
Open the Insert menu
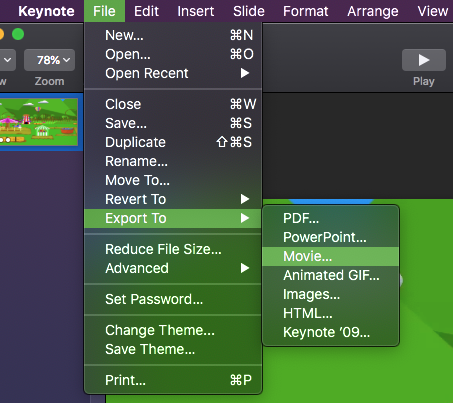pyautogui.click(x=196, y=11)
